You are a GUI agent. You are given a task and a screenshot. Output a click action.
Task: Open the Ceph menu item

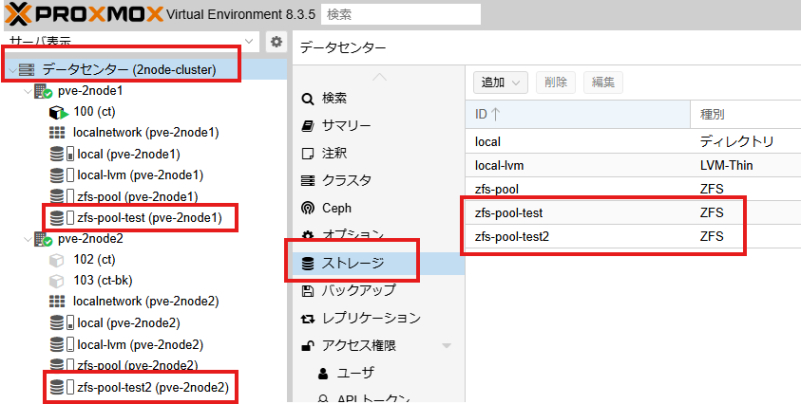337,208
